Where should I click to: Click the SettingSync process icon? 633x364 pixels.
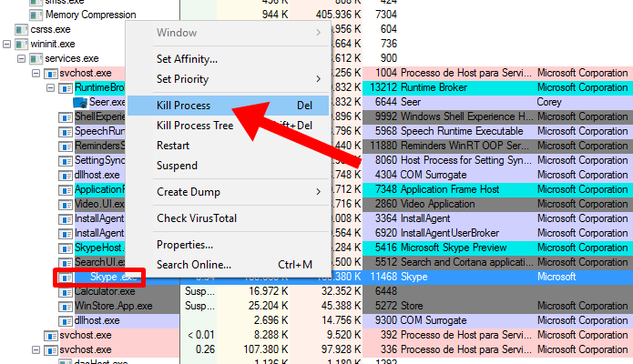coord(66,161)
